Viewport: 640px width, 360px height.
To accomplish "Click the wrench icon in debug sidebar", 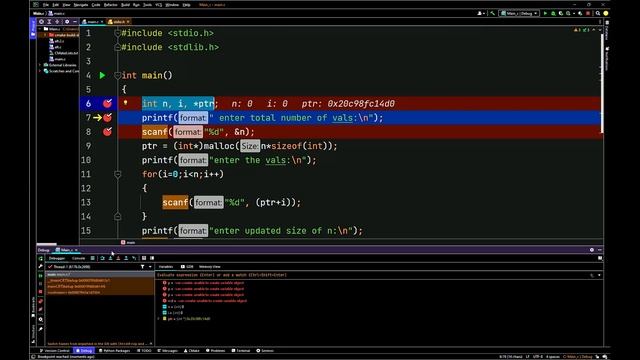I will [40, 267].
